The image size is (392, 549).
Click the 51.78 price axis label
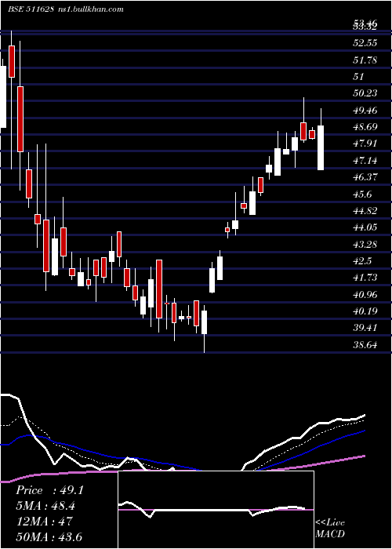(365, 60)
